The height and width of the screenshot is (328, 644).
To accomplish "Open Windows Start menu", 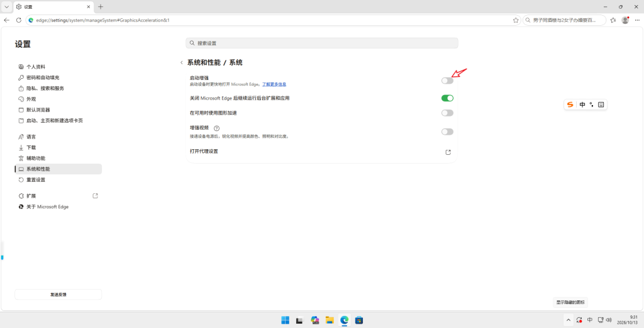I will point(285,320).
